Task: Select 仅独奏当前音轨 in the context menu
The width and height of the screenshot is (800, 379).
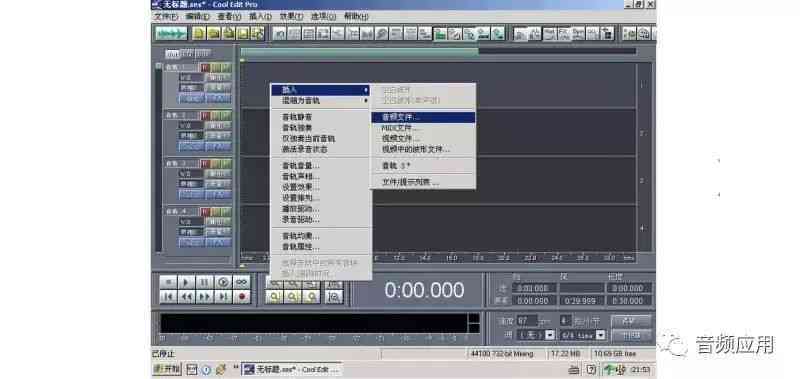Action: coord(320,138)
